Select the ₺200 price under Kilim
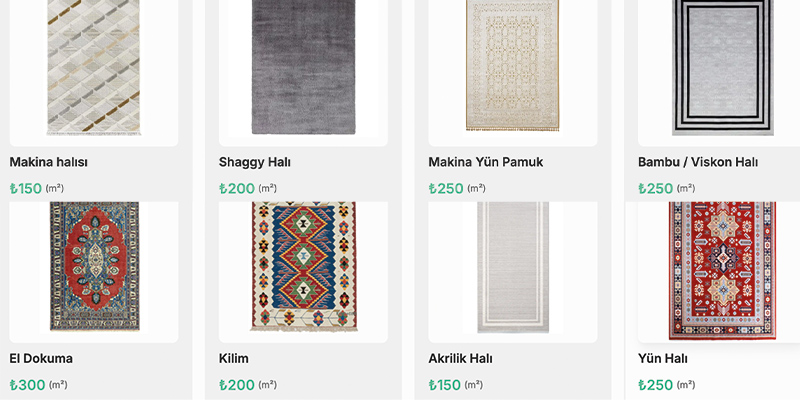This screenshot has height=400, width=800. [x=237, y=385]
